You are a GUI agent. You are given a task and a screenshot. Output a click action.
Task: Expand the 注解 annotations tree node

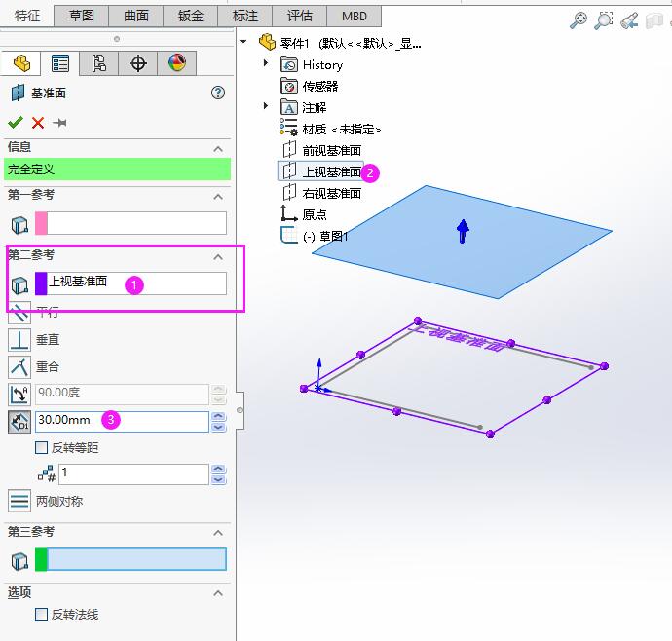(x=266, y=105)
